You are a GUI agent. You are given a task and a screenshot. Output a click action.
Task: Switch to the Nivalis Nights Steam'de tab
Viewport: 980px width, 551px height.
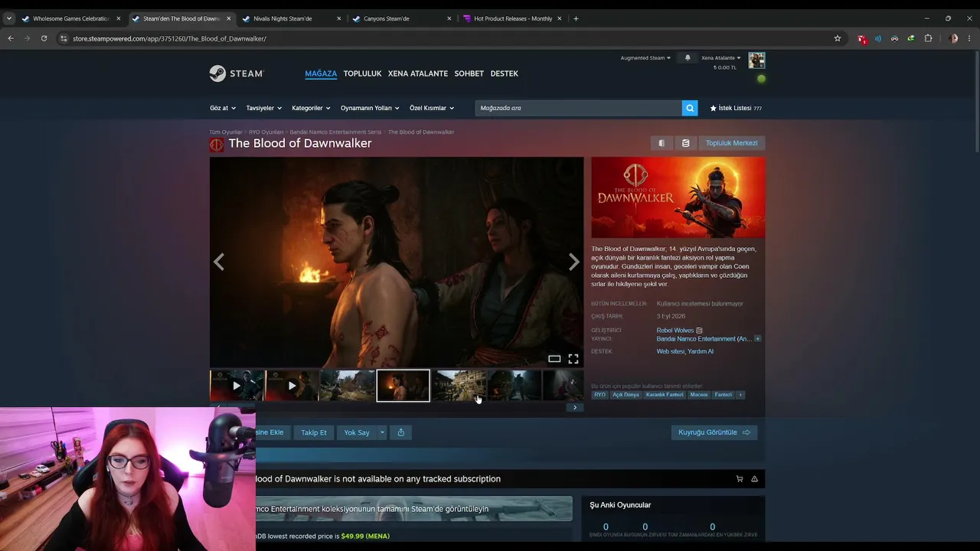pos(291,18)
